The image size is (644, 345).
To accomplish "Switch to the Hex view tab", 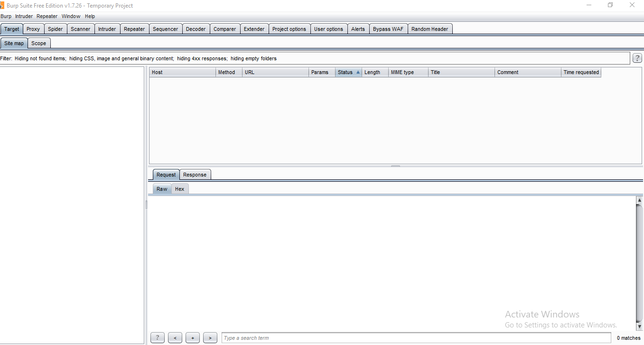I will coord(180,189).
